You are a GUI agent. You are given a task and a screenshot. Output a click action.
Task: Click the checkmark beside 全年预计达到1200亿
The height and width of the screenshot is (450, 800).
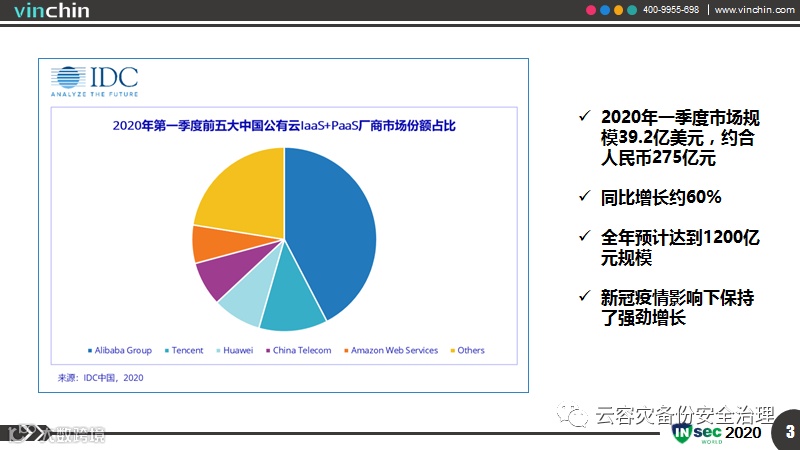tap(585, 236)
